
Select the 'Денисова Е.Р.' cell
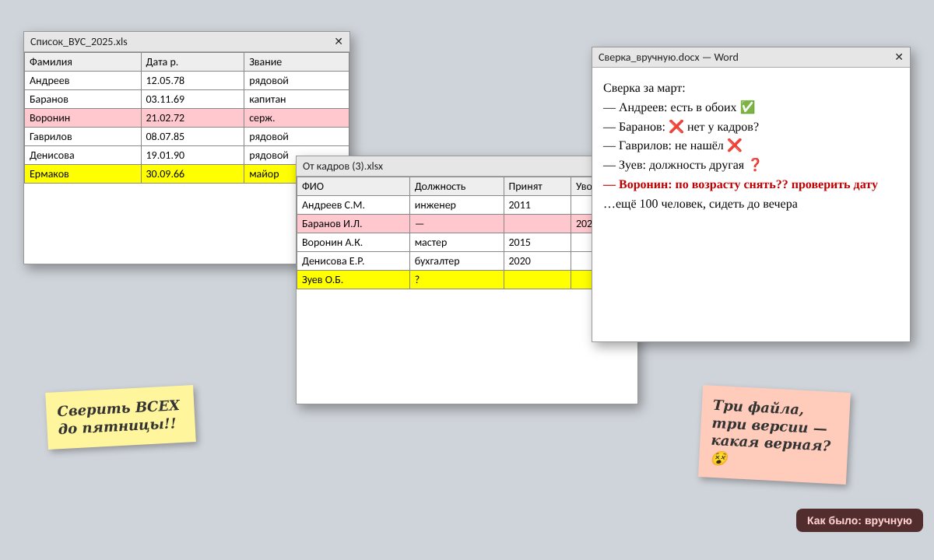click(x=353, y=261)
